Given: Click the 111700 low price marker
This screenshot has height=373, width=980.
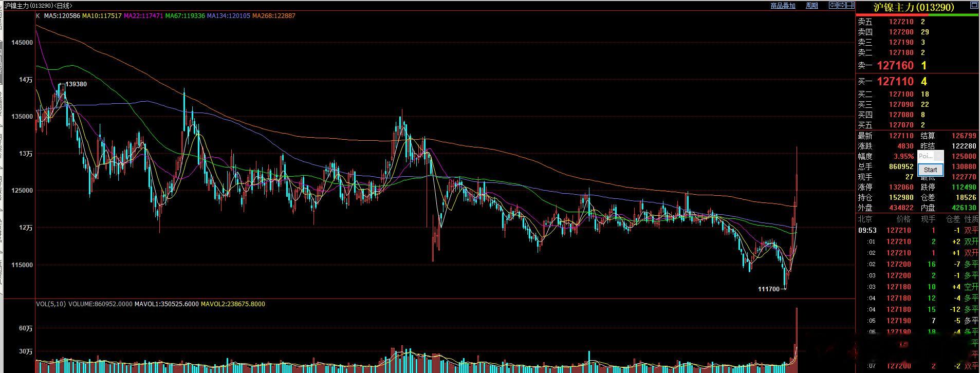Looking at the screenshot, I should 769,289.
